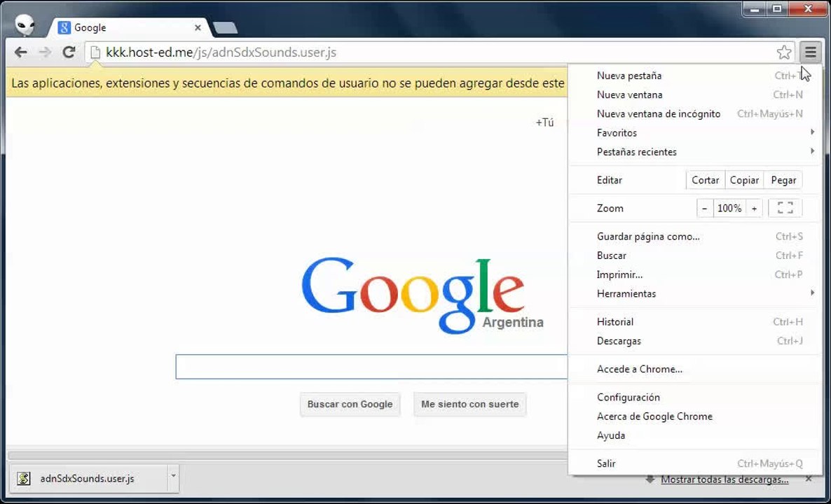Click the address bar URL text
The image size is (831, 504).
(x=221, y=52)
